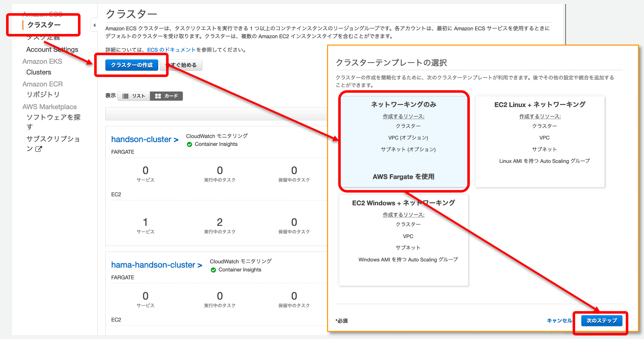Click 次のステップ button

click(x=601, y=321)
